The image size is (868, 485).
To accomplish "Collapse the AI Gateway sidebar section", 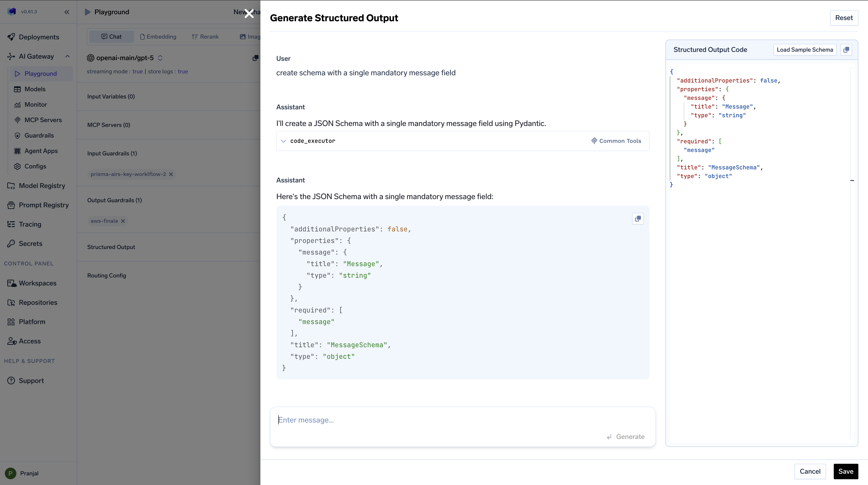I will coord(68,56).
